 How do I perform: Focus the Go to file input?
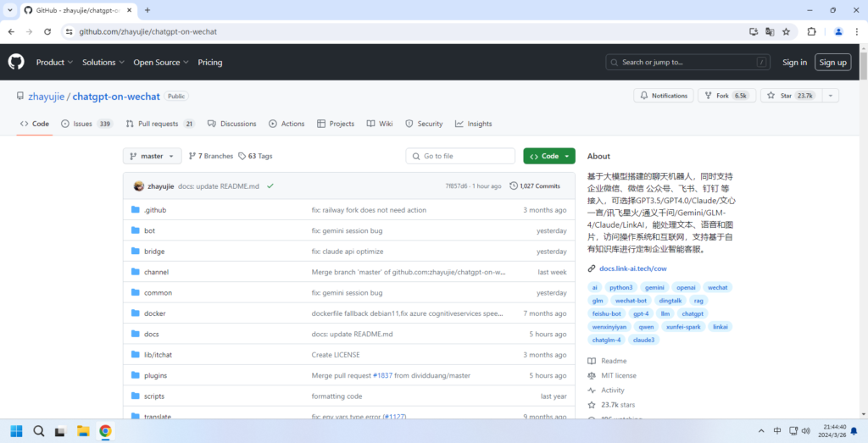click(x=460, y=156)
